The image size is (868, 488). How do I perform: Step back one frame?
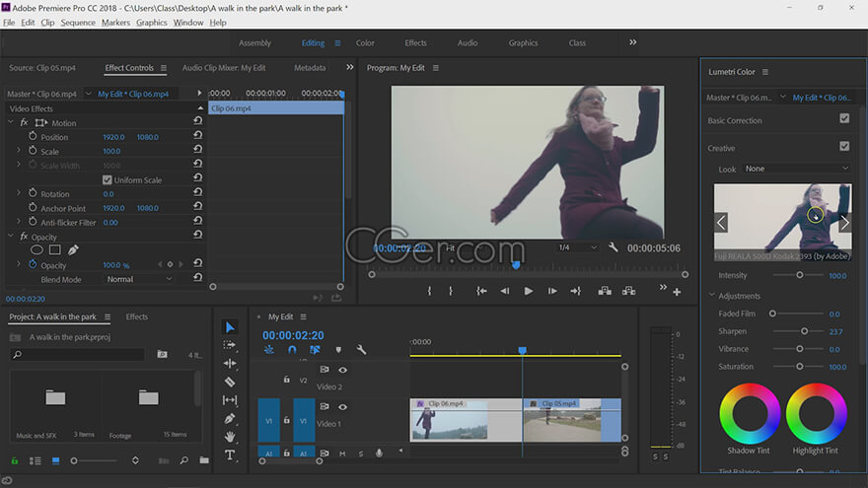point(505,291)
